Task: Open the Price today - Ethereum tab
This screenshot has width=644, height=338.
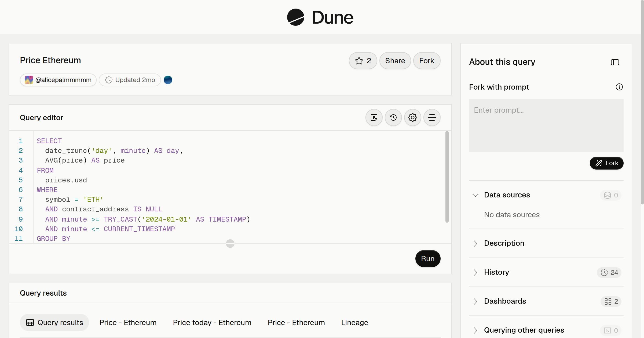Action: 212,322
